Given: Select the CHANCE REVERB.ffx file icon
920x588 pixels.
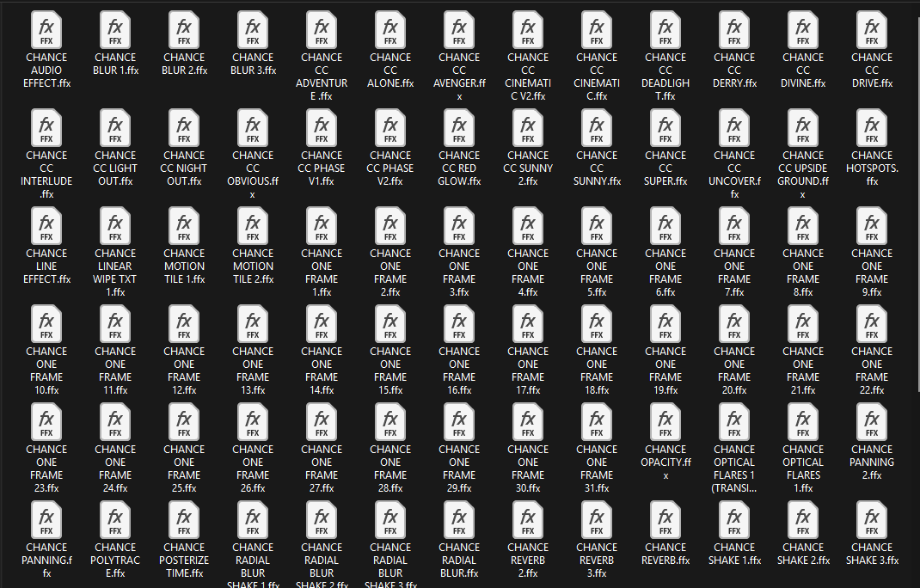Looking at the screenshot, I should tap(665, 519).
